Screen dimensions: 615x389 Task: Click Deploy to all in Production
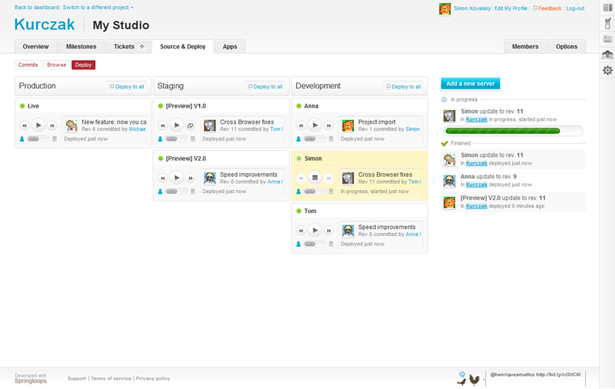coord(127,87)
